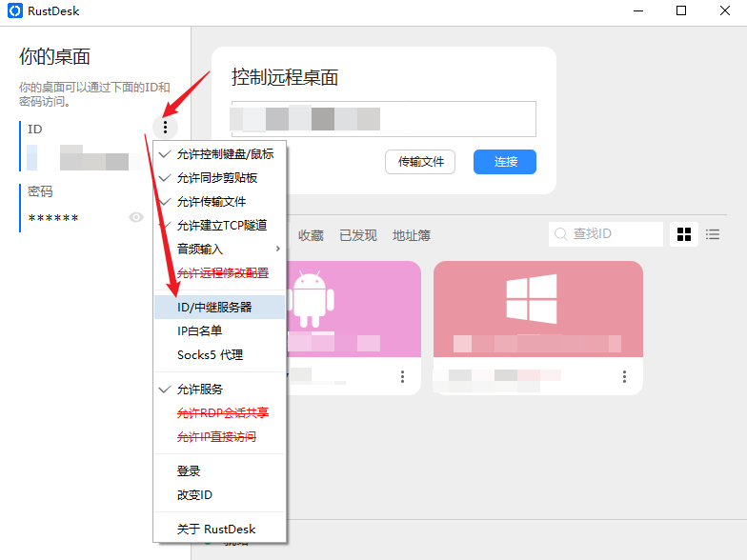This screenshot has width=747, height=560.
Task: Open ID/中继服务器 settings
Action: (219, 307)
